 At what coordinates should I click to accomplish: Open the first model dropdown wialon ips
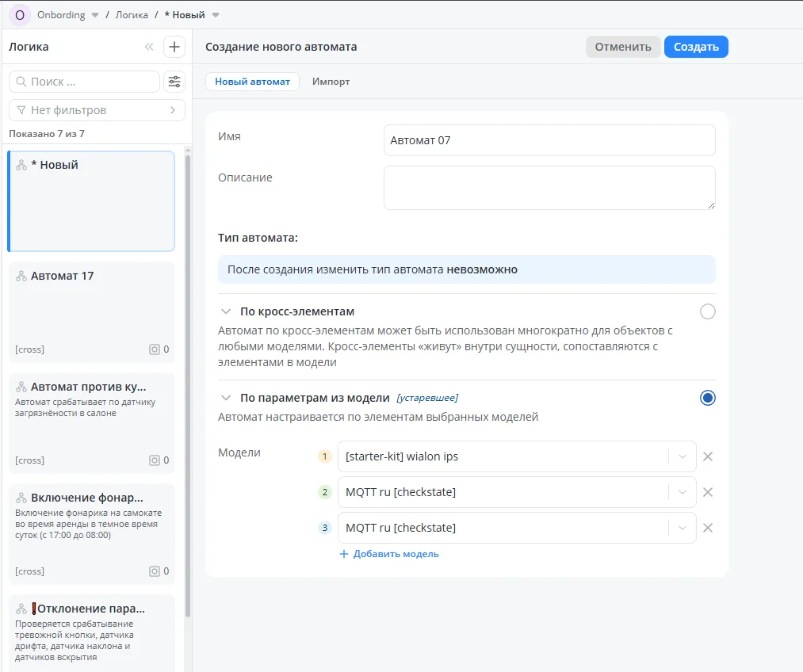coord(682,456)
